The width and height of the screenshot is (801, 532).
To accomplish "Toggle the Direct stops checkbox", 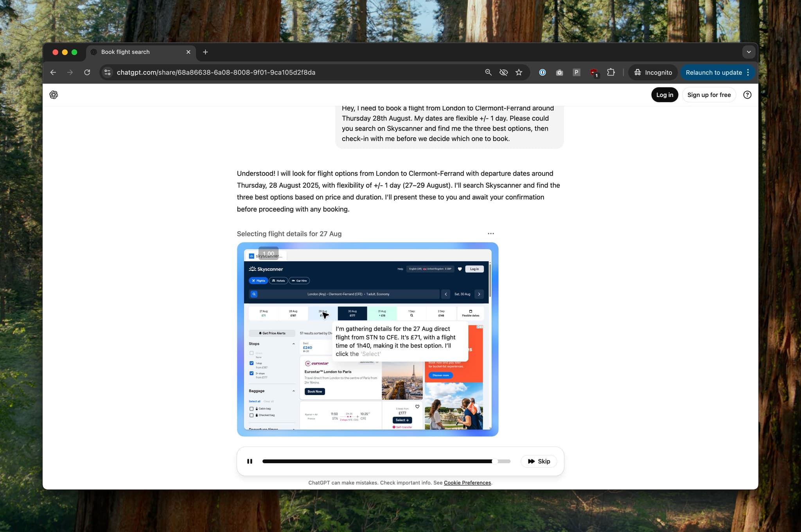I will coord(251,353).
